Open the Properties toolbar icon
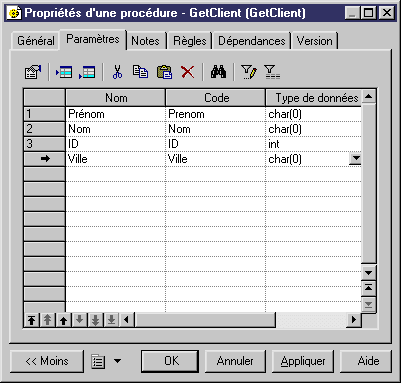This screenshot has height=383, width=401. pyautogui.click(x=33, y=72)
